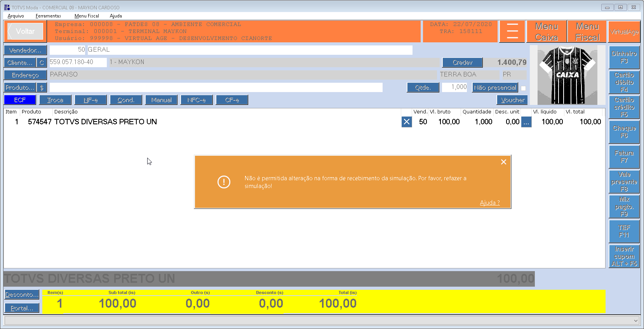Click the Portal... button
The width and height of the screenshot is (644, 329).
coord(22,308)
